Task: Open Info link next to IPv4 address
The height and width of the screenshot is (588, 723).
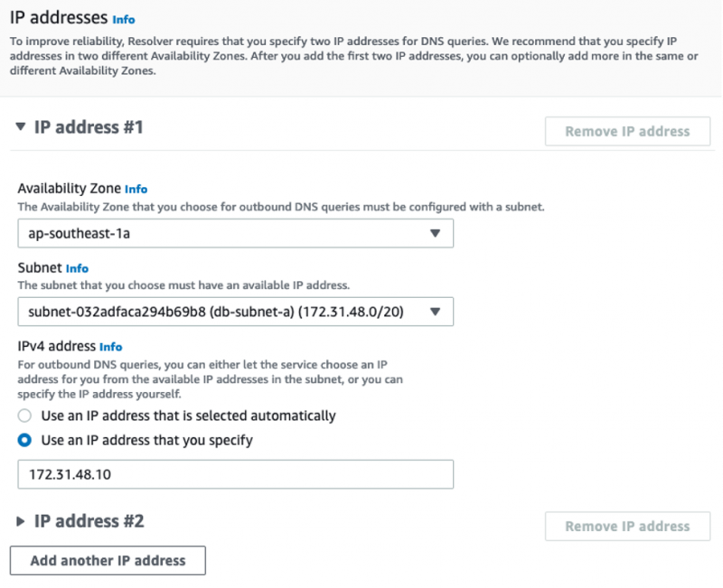Action: click(x=110, y=347)
